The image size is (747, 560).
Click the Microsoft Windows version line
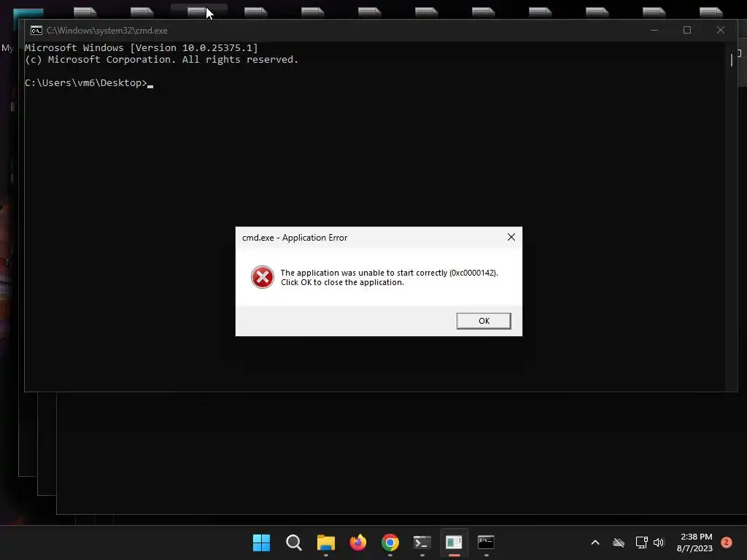click(141, 47)
